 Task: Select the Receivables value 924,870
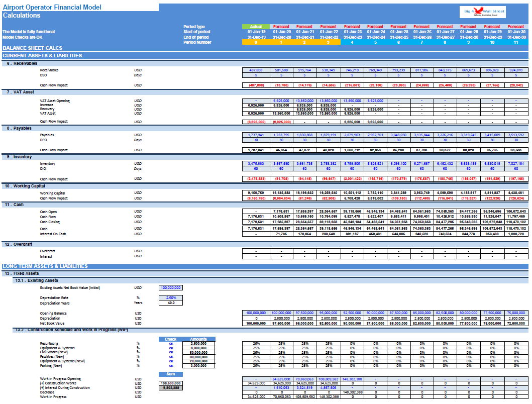coord(516,70)
